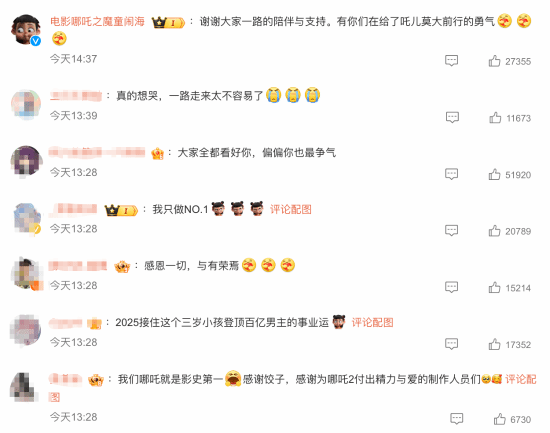View 评论配图 on 我只做NO.1 comment

click(x=291, y=209)
